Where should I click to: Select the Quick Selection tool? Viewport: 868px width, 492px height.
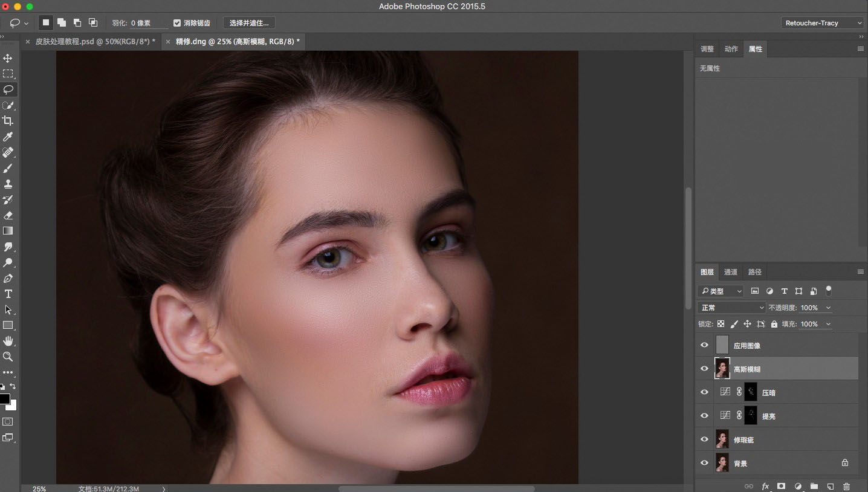(8, 105)
